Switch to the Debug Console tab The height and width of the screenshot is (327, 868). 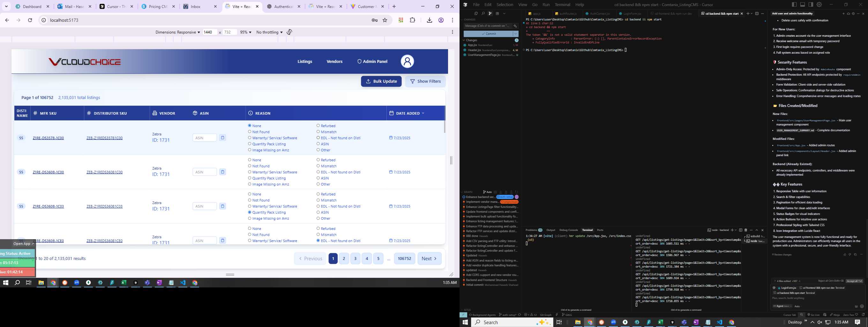(x=568, y=230)
